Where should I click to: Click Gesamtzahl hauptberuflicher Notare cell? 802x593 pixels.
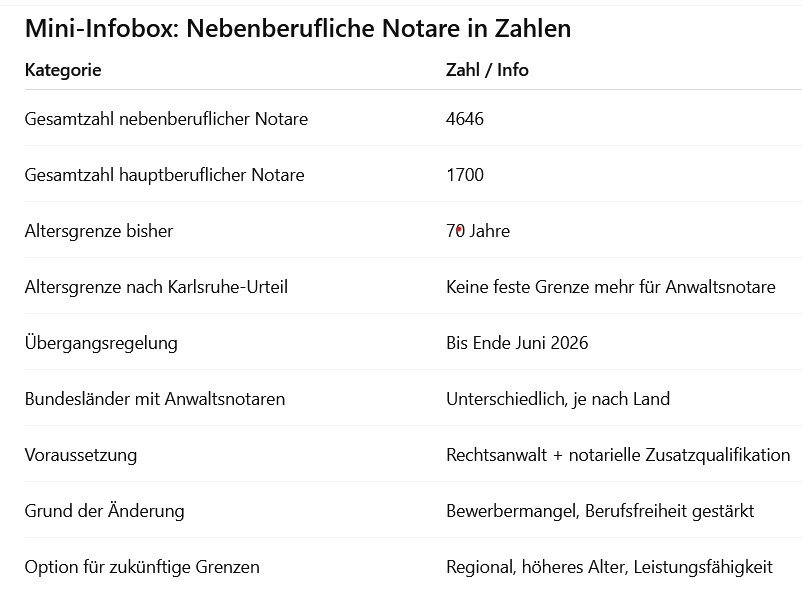[x=164, y=175]
